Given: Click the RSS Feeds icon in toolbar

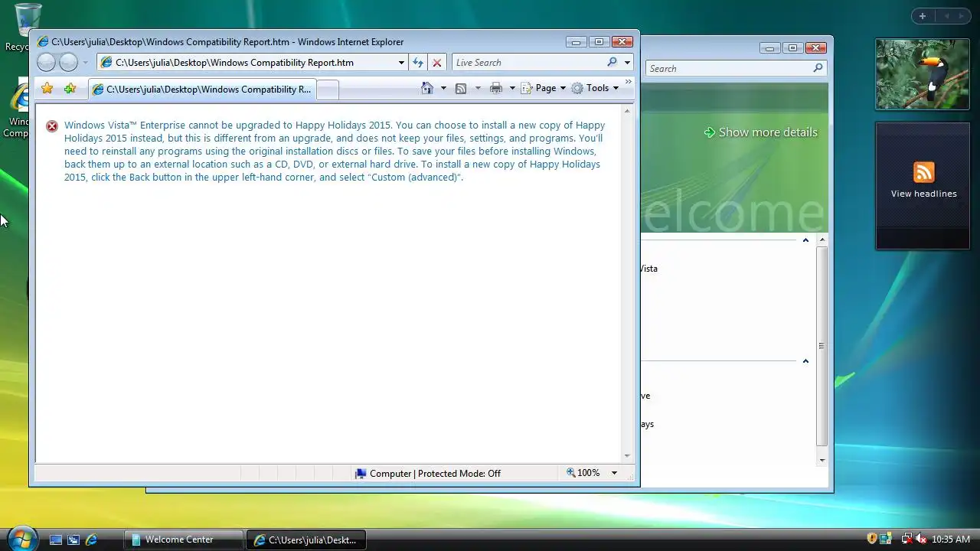Looking at the screenshot, I should [461, 89].
